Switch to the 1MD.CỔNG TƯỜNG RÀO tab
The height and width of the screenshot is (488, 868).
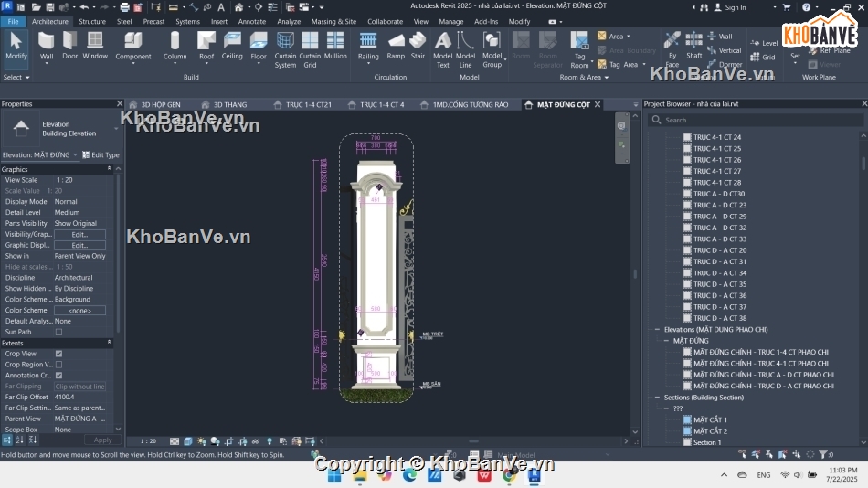point(470,104)
